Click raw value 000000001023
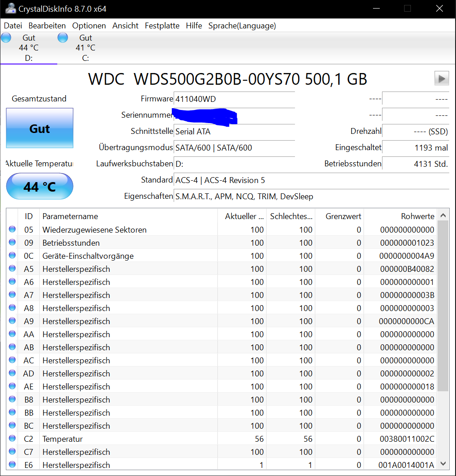Image resolution: width=456 pixels, height=476 pixels. click(x=407, y=243)
